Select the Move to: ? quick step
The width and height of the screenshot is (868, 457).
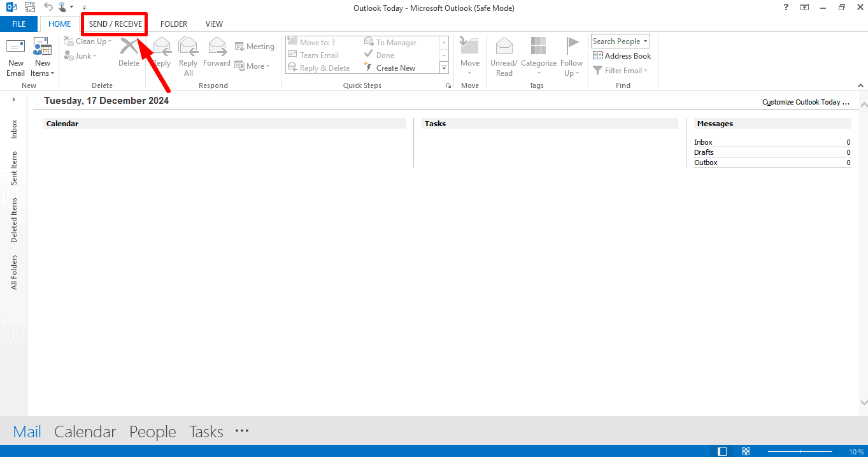[312, 43]
